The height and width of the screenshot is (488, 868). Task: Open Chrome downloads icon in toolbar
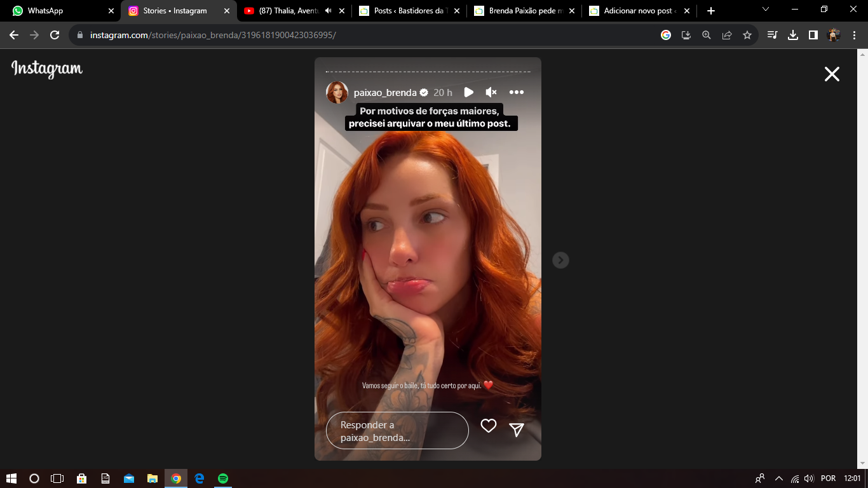[792, 35]
